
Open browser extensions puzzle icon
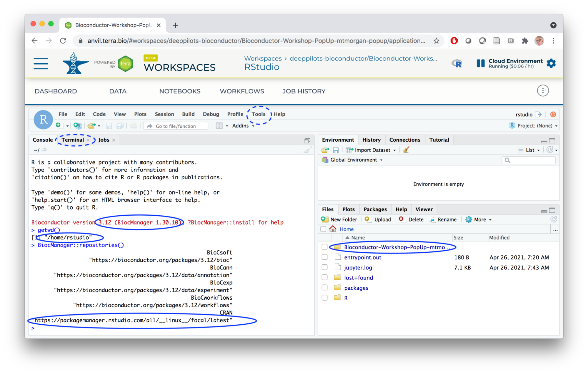pos(525,41)
